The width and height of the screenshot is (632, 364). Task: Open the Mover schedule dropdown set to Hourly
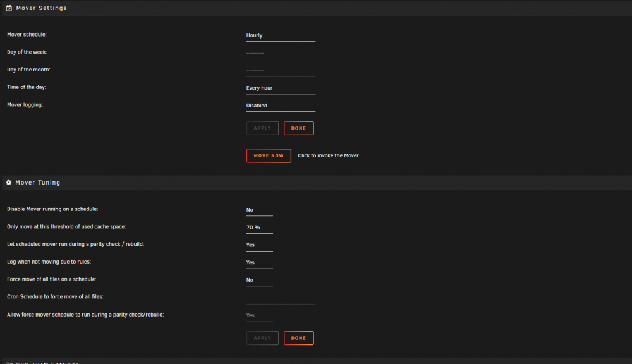click(x=281, y=35)
